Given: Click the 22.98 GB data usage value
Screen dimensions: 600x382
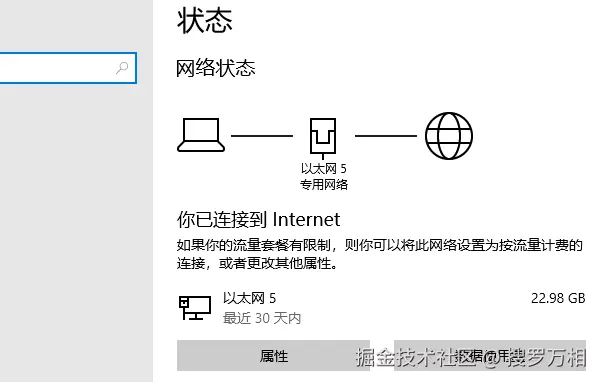Looking at the screenshot, I should 558,298.
